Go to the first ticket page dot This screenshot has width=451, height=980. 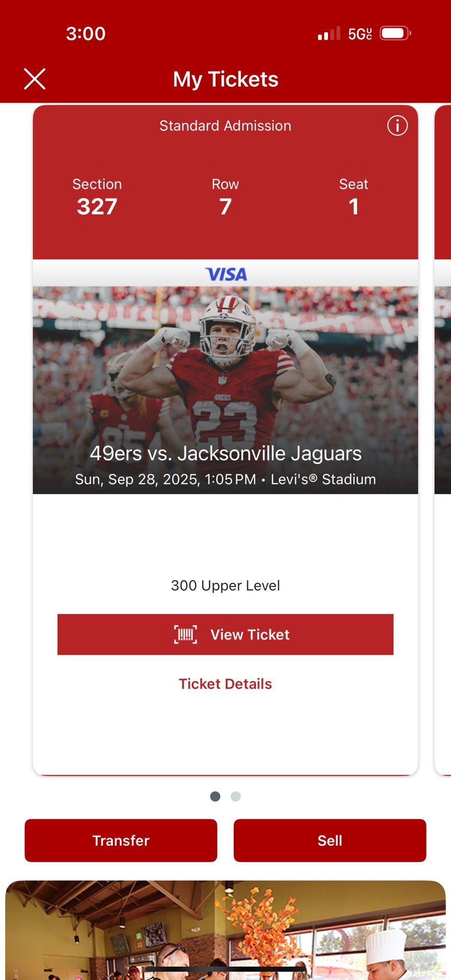tap(215, 796)
